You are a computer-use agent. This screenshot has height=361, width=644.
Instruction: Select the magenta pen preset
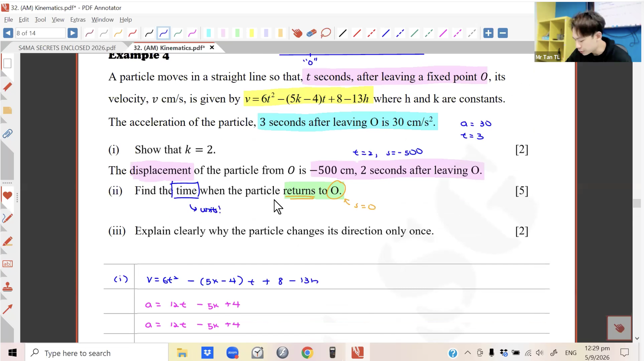pyautogui.click(x=192, y=33)
